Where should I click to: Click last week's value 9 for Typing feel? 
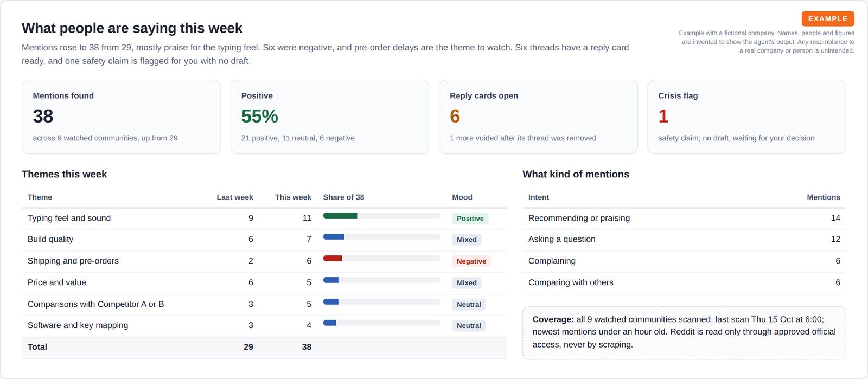point(251,218)
